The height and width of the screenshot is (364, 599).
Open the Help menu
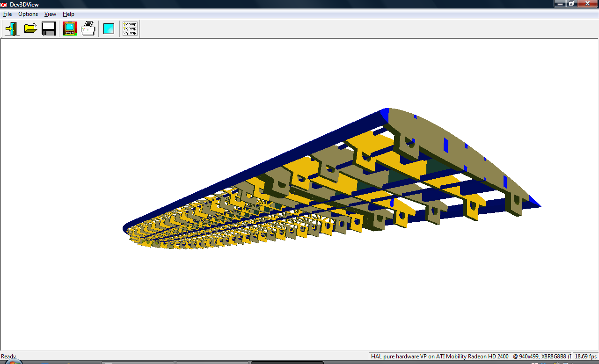click(x=68, y=14)
